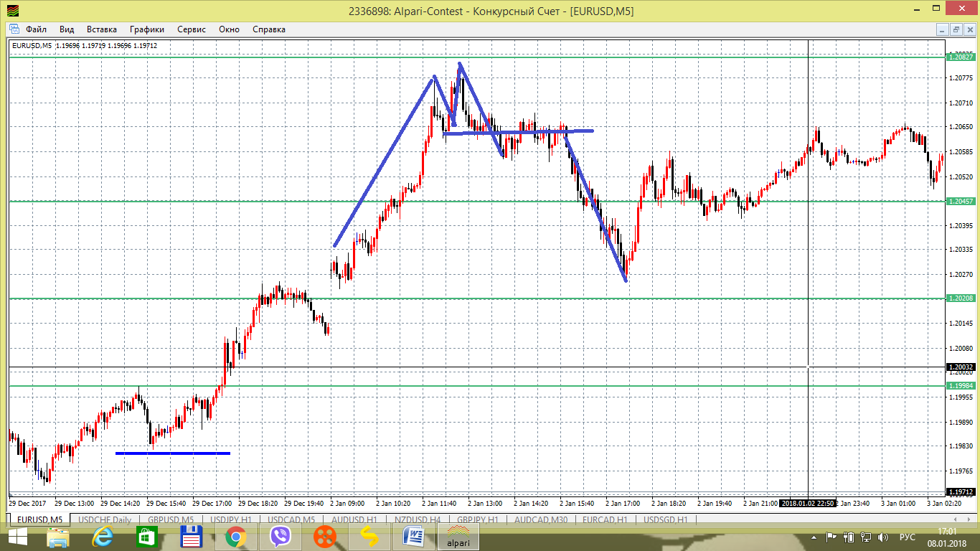
Task: Open the USDSGD,H1 chart tab
Action: tap(665, 520)
